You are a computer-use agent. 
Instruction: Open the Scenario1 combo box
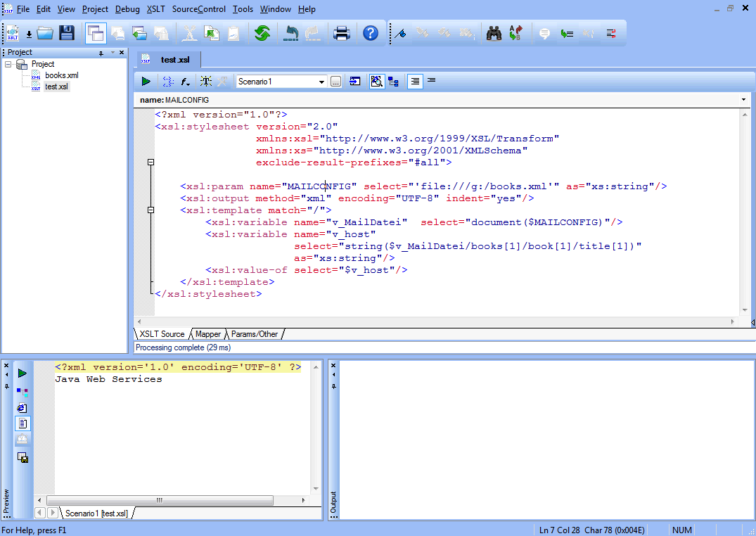(281, 82)
